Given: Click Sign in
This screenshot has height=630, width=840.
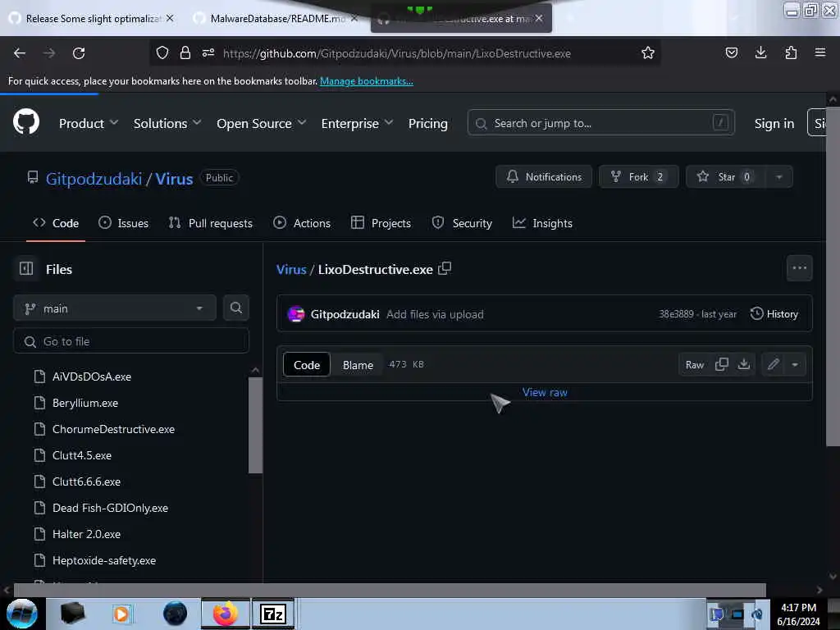Looking at the screenshot, I should (x=774, y=123).
